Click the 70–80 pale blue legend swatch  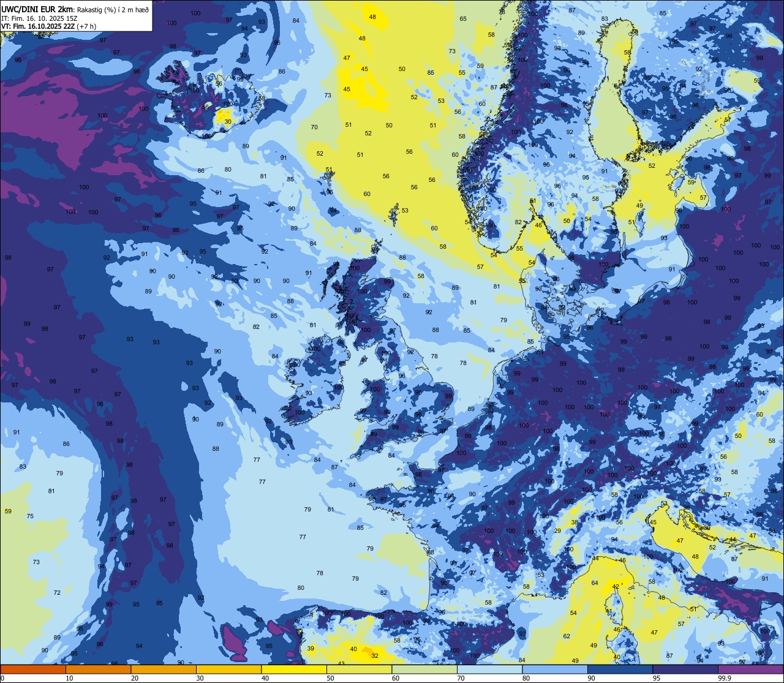tap(489, 670)
